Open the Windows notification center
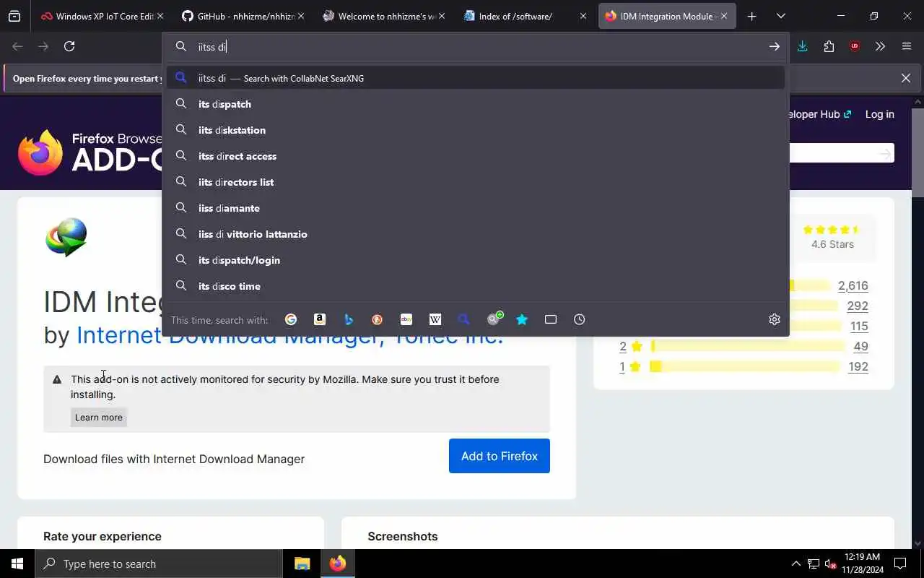The image size is (924, 578). tap(900, 564)
